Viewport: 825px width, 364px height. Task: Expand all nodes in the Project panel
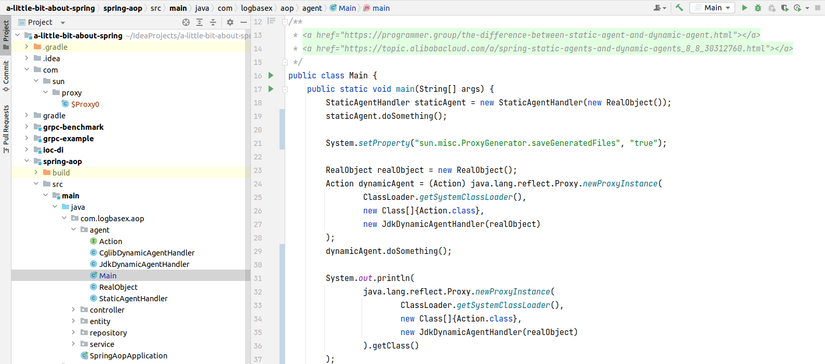click(199, 22)
